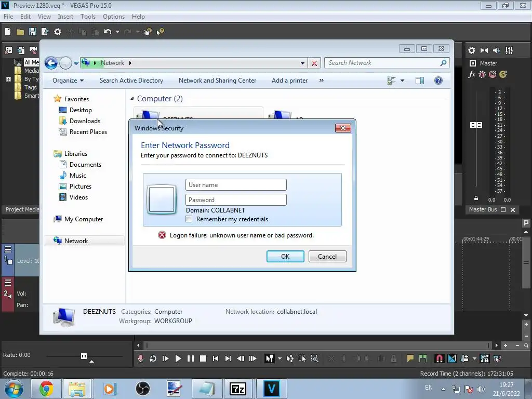Select Downloads in Favorites sidebar
The image size is (532, 399).
tap(79, 121)
